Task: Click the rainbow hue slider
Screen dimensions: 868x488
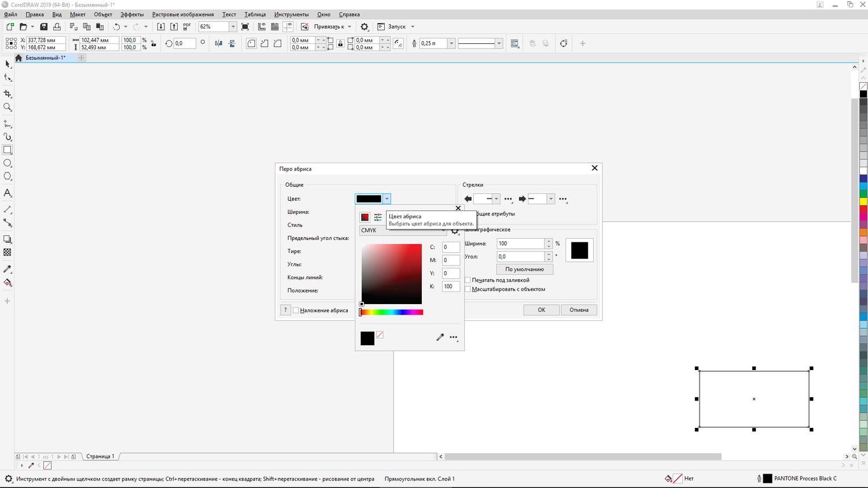Action: click(x=392, y=312)
